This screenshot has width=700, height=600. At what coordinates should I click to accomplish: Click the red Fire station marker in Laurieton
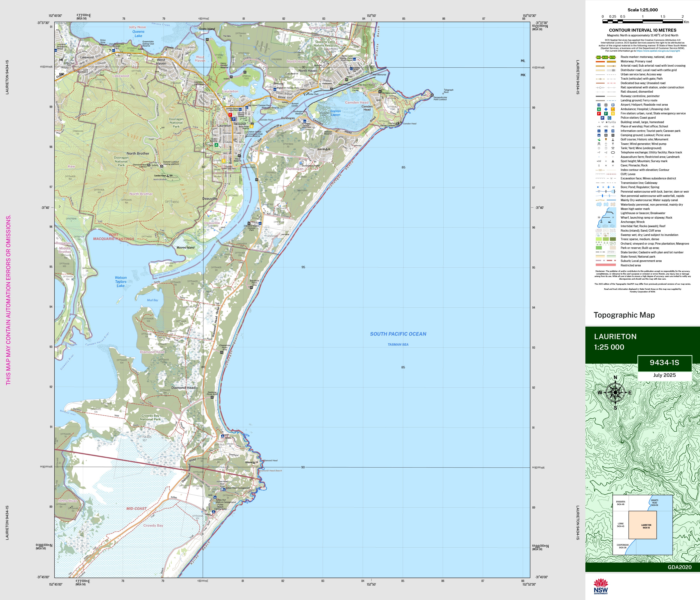230,115
